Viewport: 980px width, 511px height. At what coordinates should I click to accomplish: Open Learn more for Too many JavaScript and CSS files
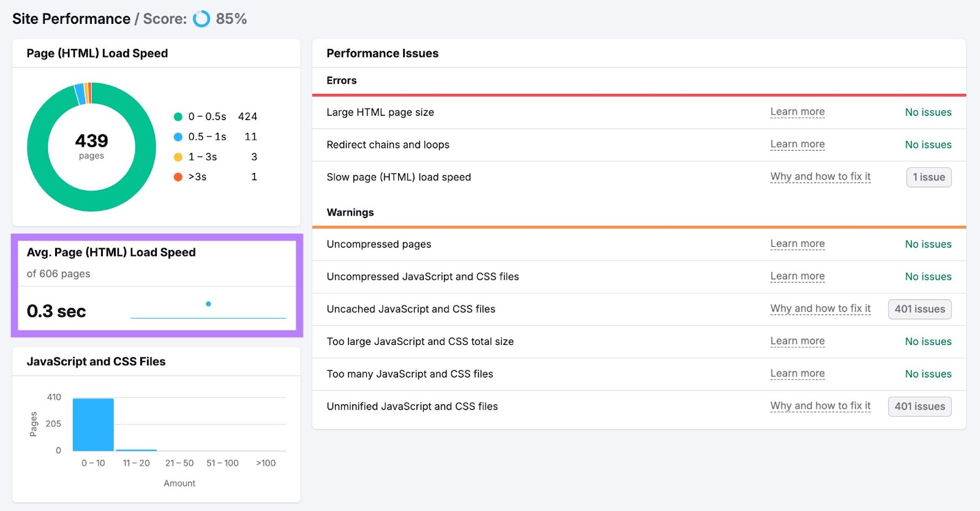(797, 374)
